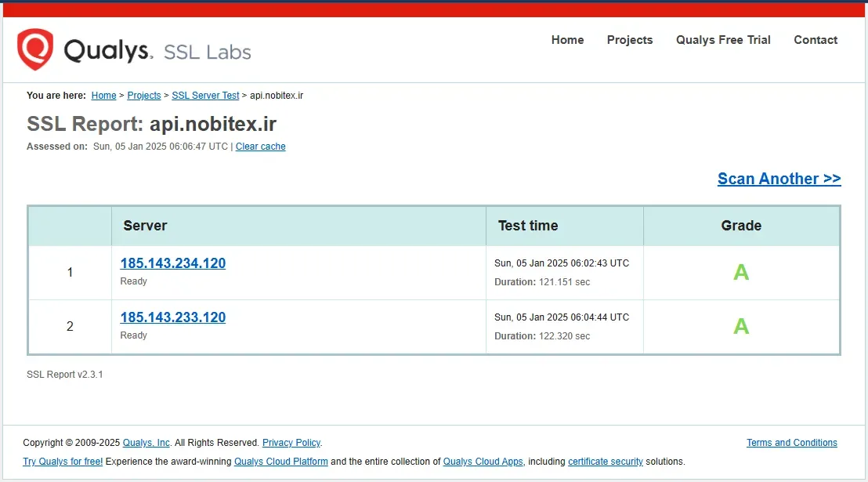
Task: Click the SSL Report: api.nobitex.ir heading
Action: [x=152, y=124]
